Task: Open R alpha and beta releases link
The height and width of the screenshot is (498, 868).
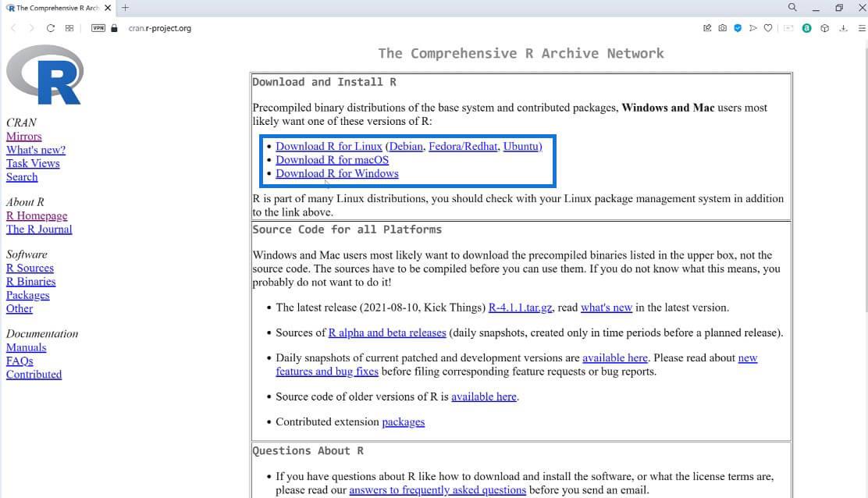Action: (387, 333)
